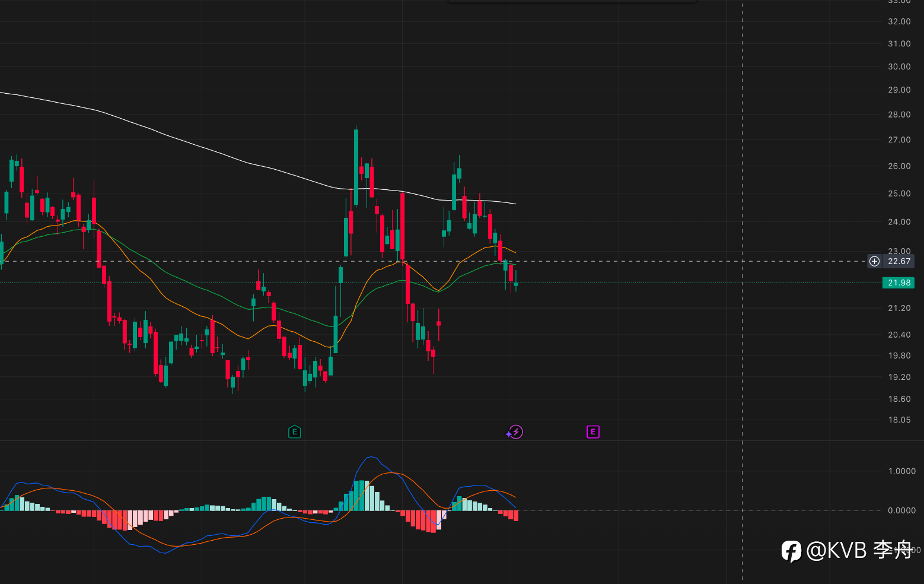
Task: Click the 25.00 price axis label
Action: coord(899,193)
